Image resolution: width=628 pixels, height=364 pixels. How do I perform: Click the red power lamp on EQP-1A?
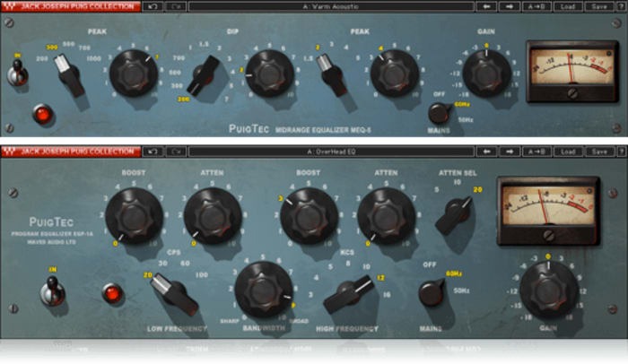[112, 293]
